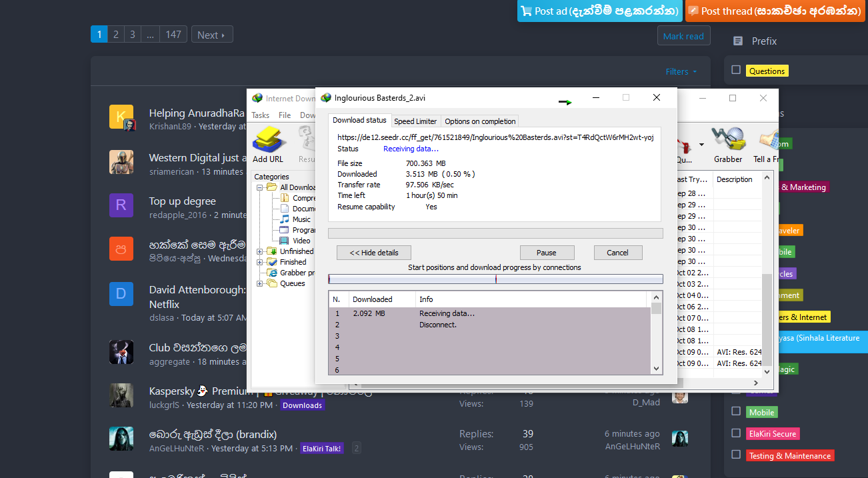Viewport: 868px width, 478px height.
Task: Click luckgrlS's avatar image
Action: [121, 395]
